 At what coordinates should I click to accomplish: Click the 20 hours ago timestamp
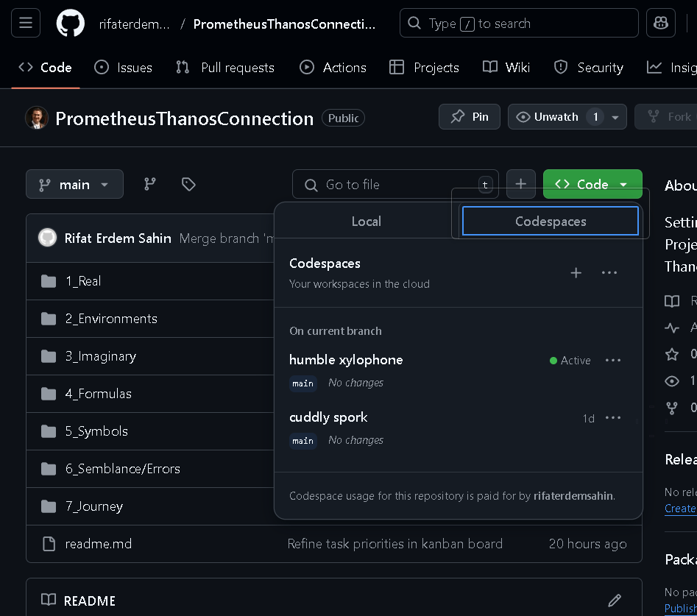587,544
